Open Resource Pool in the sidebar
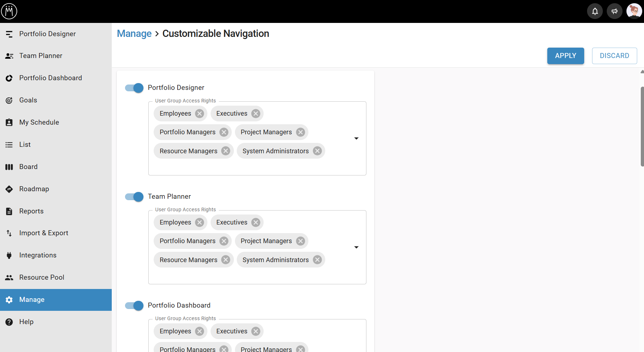644x352 pixels. point(56,278)
